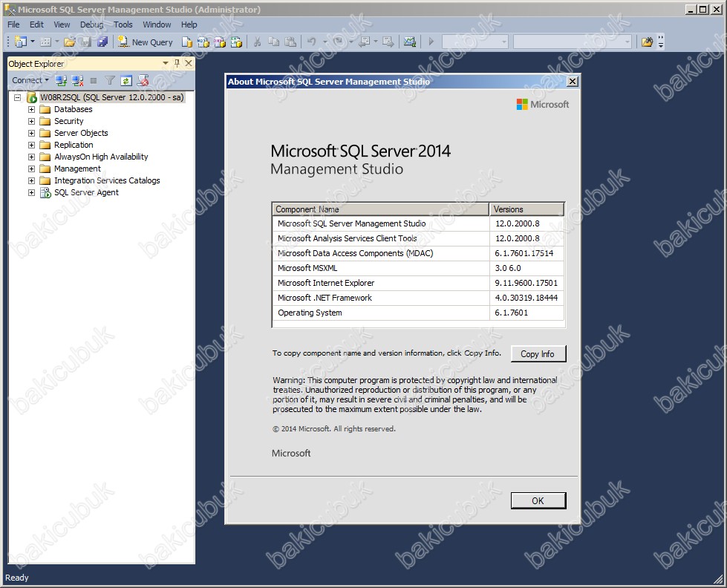Select the Security tree item
Image resolution: width=727 pixels, height=588 pixels.
point(68,121)
